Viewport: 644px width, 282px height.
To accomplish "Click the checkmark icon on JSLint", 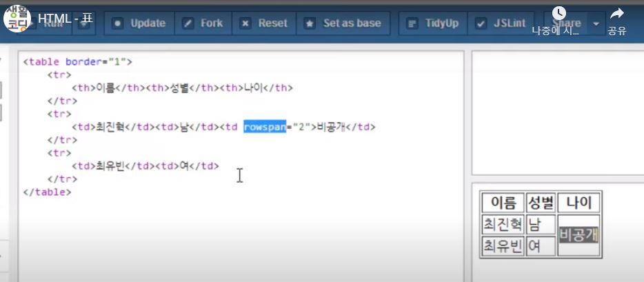I will click(x=480, y=24).
